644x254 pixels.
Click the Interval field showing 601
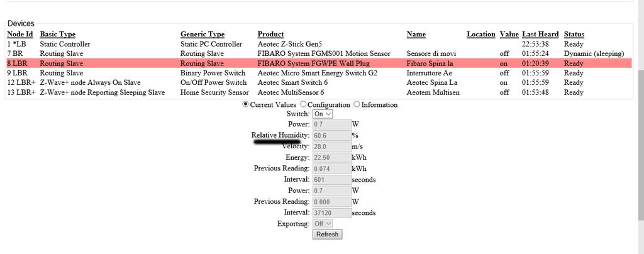pos(331,179)
